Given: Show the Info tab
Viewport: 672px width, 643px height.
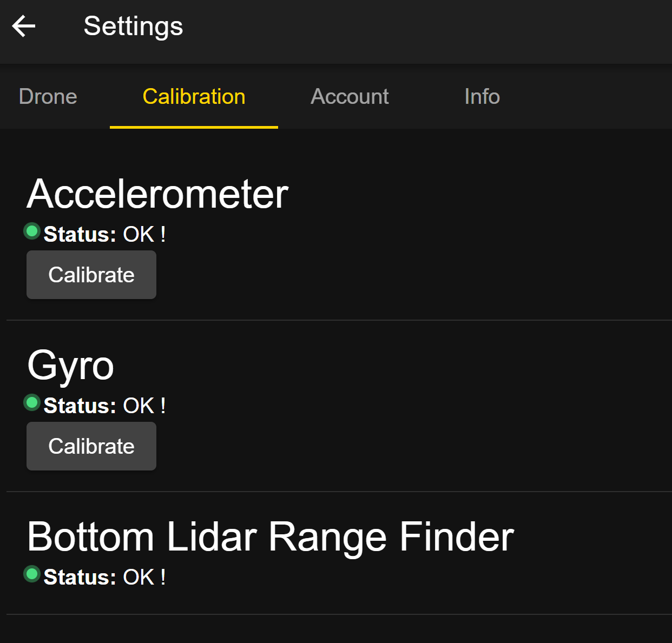Looking at the screenshot, I should click(482, 97).
